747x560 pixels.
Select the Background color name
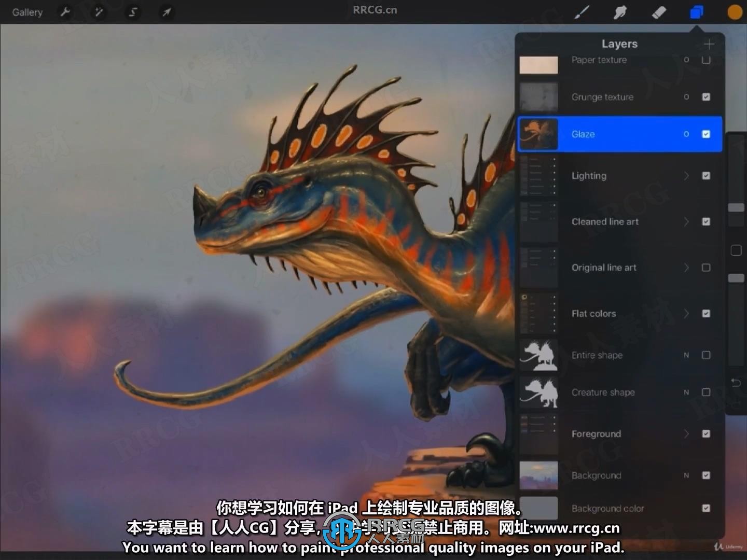pos(607,508)
